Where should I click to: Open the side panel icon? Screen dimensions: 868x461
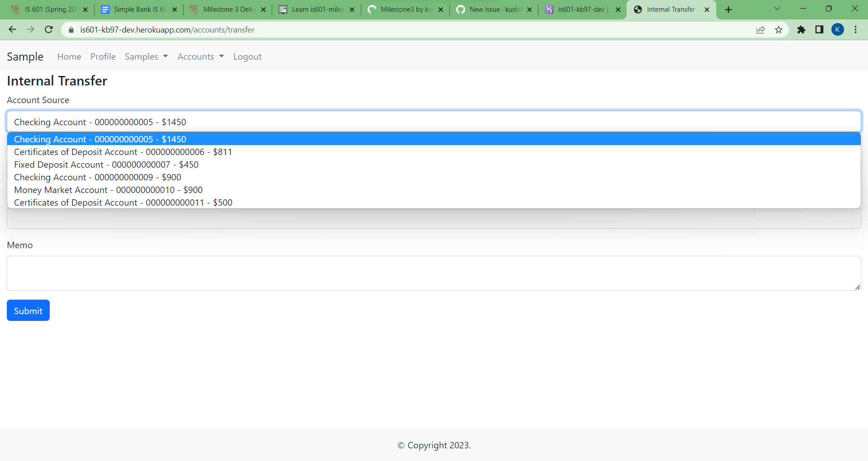[x=819, y=30]
